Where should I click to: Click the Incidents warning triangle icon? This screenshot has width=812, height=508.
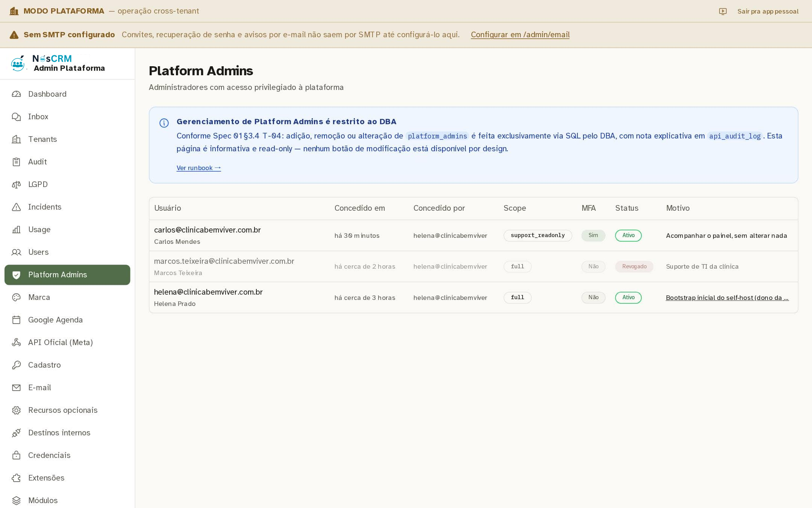tap(16, 207)
